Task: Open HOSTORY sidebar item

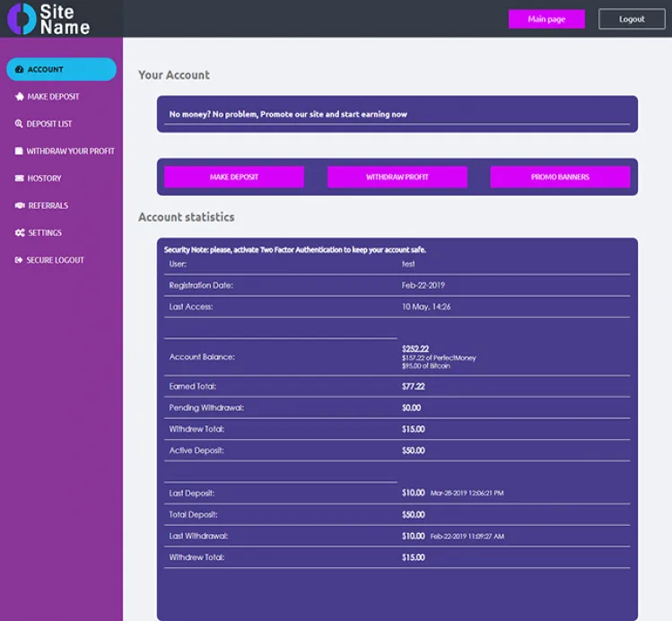Action: tap(45, 179)
